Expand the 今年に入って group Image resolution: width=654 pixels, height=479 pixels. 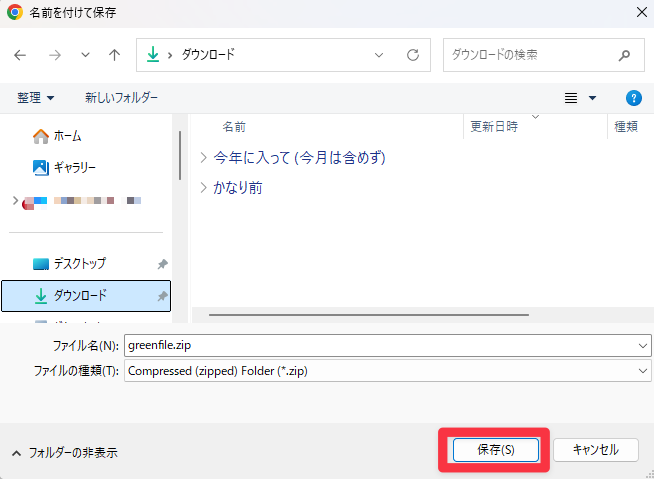[x=204, y=158]
